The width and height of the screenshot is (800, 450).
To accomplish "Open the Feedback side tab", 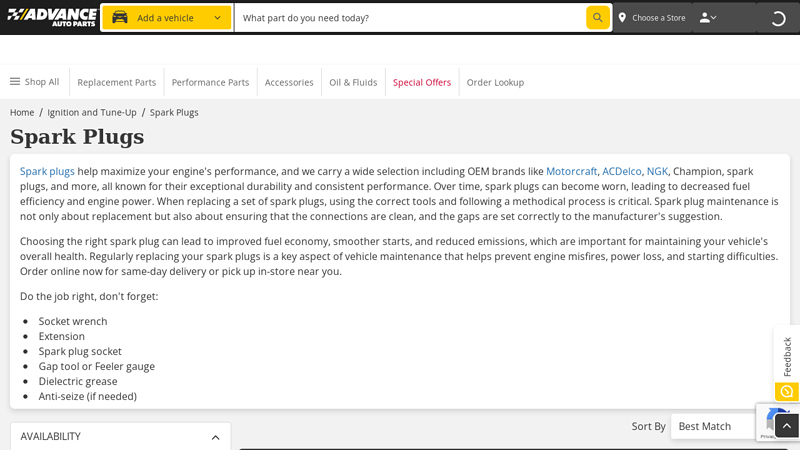I will coord(787,357).
